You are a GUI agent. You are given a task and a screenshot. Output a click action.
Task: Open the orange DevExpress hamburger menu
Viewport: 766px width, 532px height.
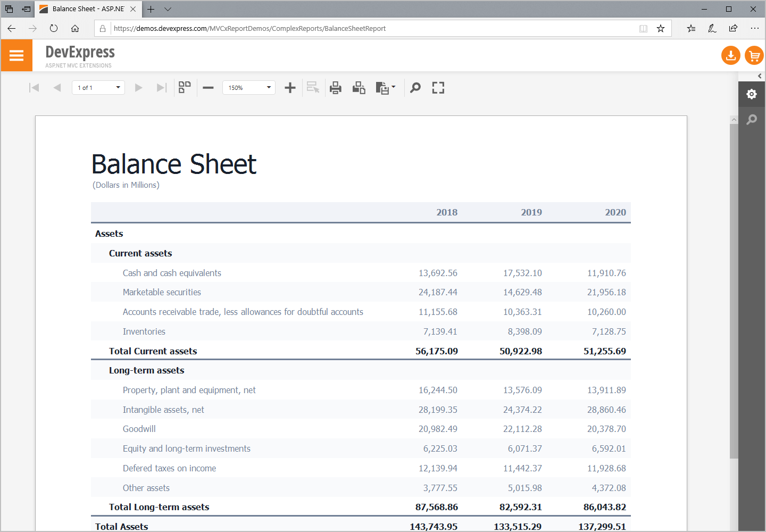coord(16,55)
